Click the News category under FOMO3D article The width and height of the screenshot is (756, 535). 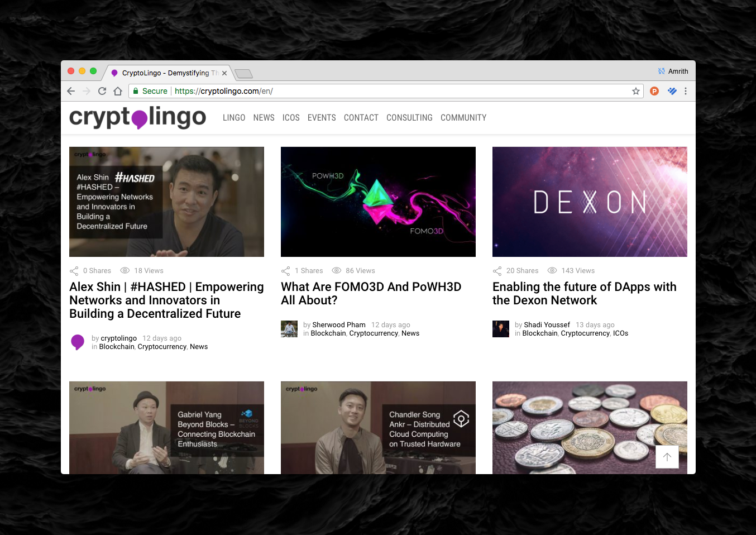[410, 333]
